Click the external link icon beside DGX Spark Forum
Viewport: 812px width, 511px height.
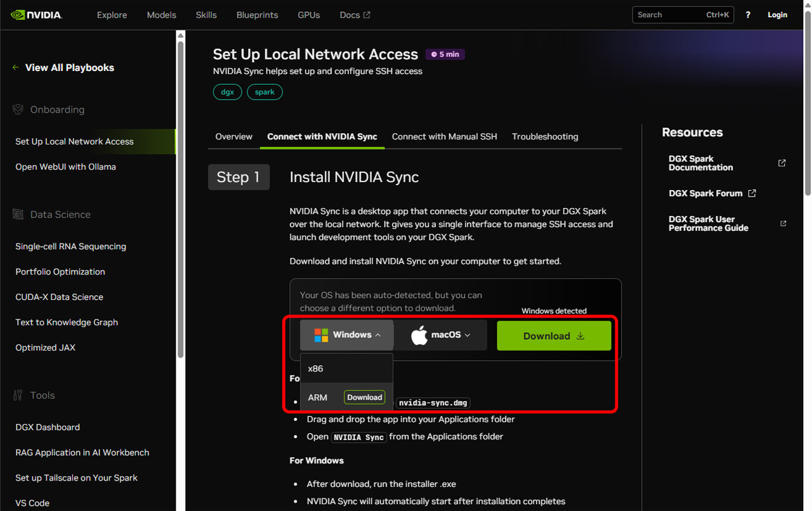[x=752, y=193]
